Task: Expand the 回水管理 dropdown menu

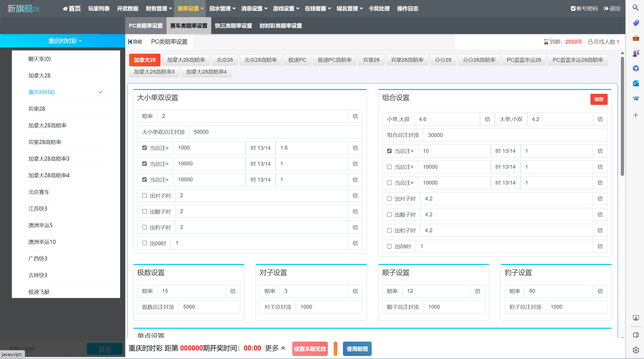Action: (222, 9)
